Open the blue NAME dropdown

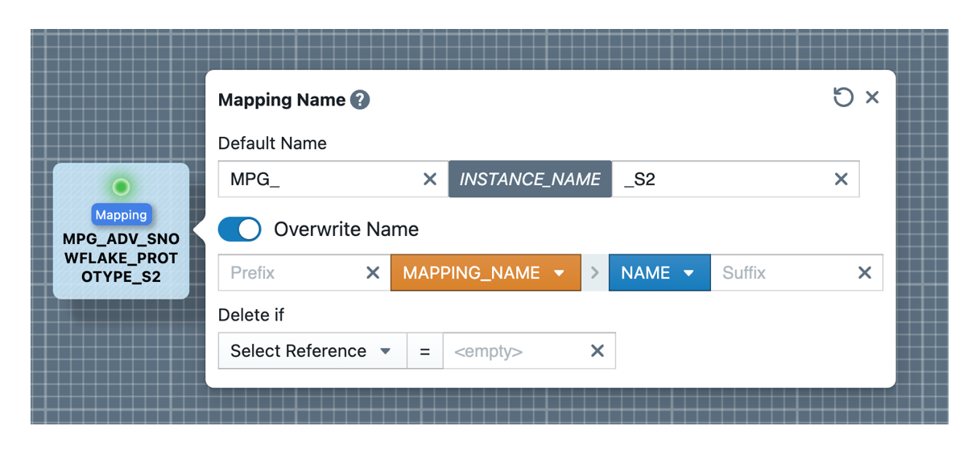[659, 273]
